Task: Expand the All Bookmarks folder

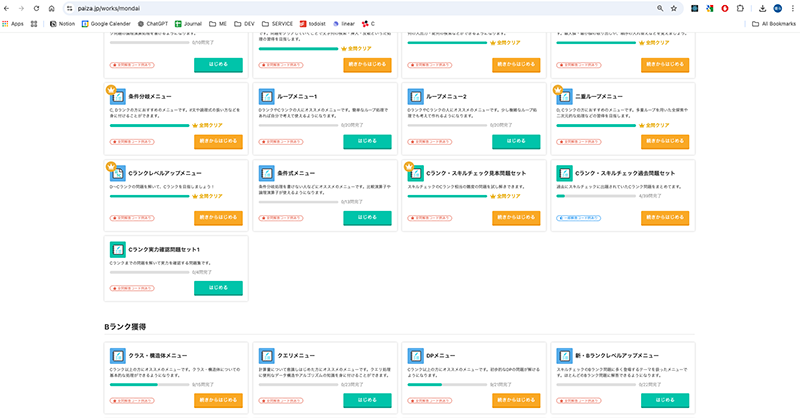Action: pos(773,23)
